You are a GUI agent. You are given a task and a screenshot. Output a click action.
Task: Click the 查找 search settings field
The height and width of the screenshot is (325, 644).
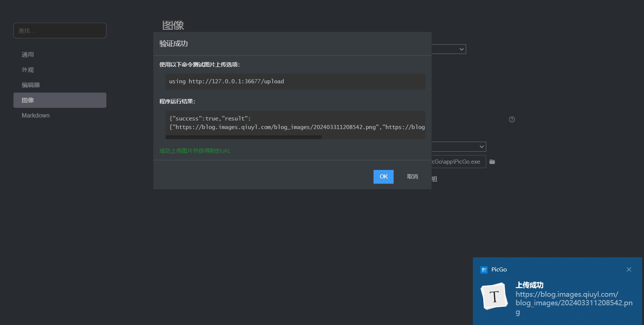click(x=60, y=30)
